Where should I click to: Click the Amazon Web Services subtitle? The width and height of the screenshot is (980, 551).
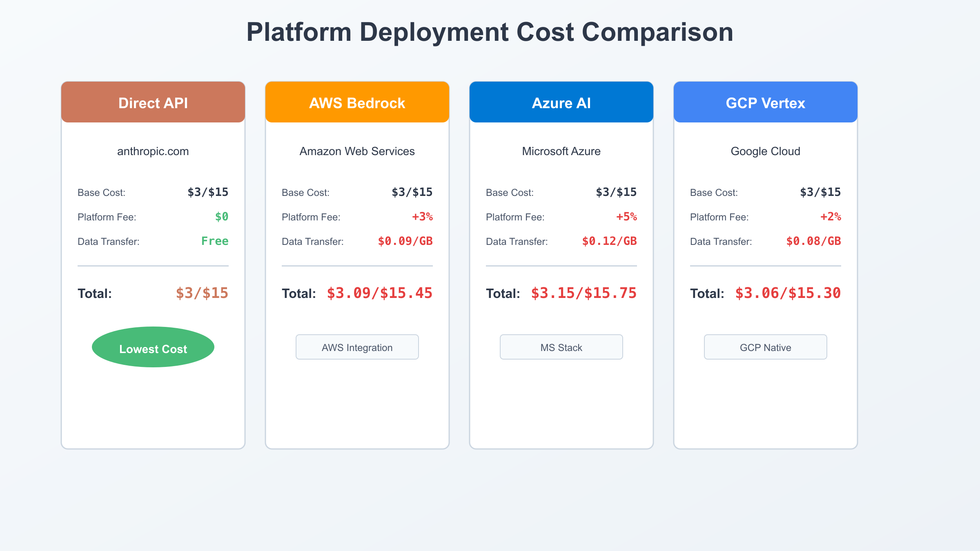pos(357,151)
